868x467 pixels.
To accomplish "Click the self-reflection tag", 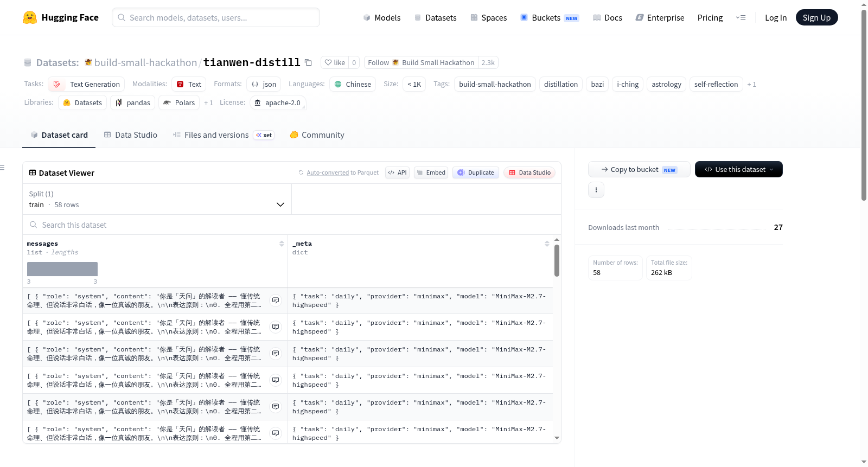I will pos(716,84).
